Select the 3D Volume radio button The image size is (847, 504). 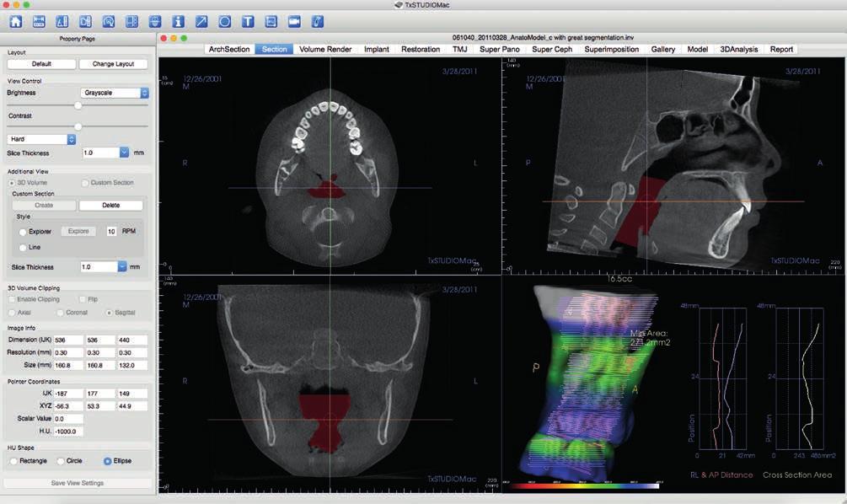13,183
